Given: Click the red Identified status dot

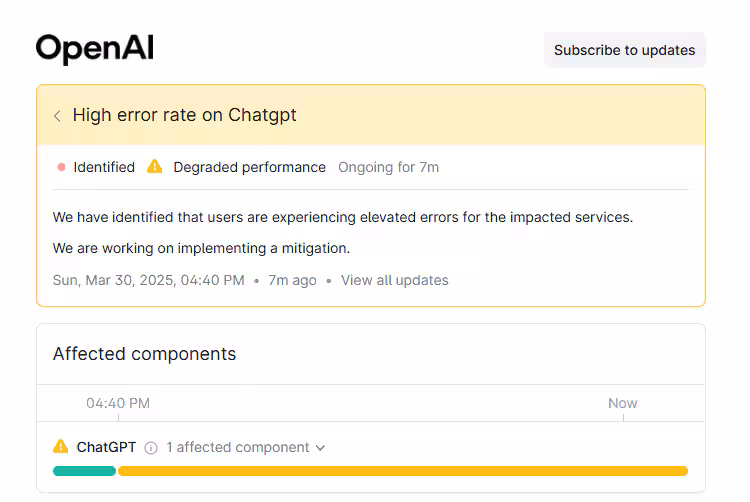Looking at the screenshot, I should pos(61,167).
